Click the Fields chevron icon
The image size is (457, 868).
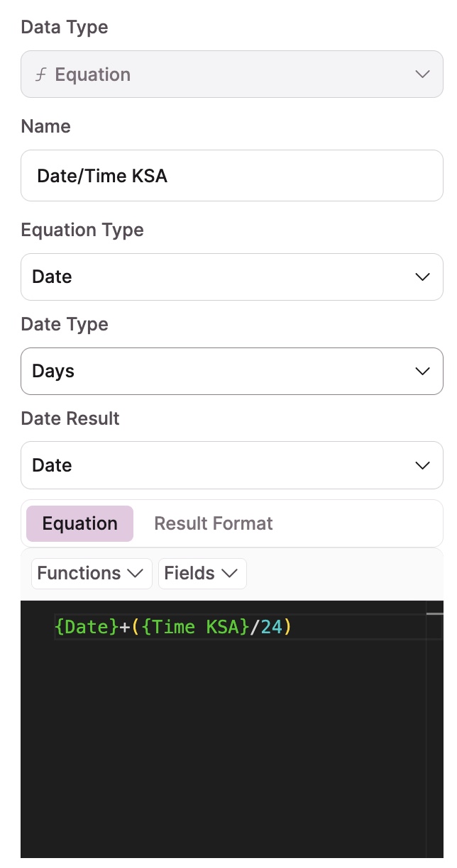point(229,574)
